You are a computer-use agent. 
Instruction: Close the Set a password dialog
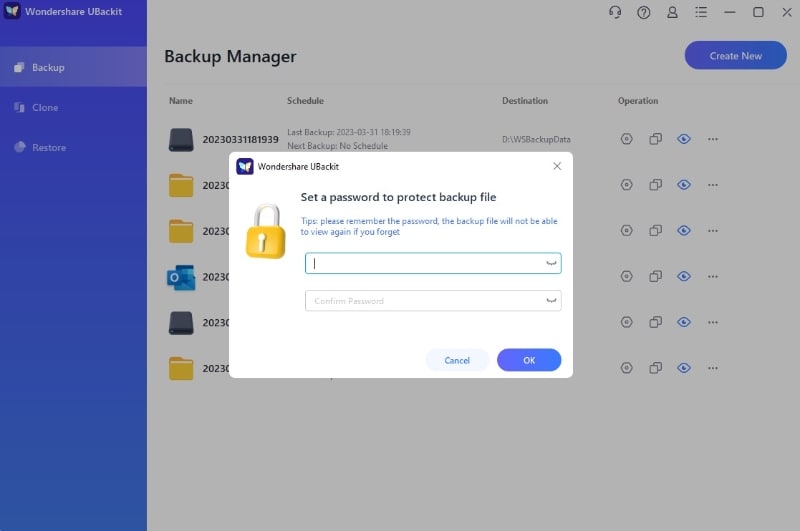[x=557, y=166]
